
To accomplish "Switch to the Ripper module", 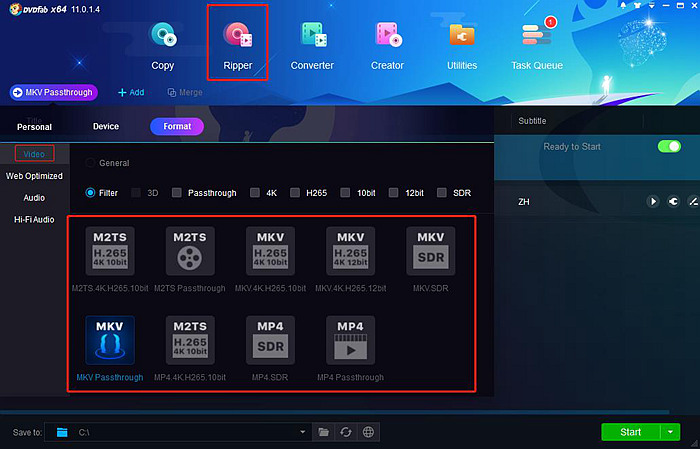I will pyautogui.click(x=238, y=46).
